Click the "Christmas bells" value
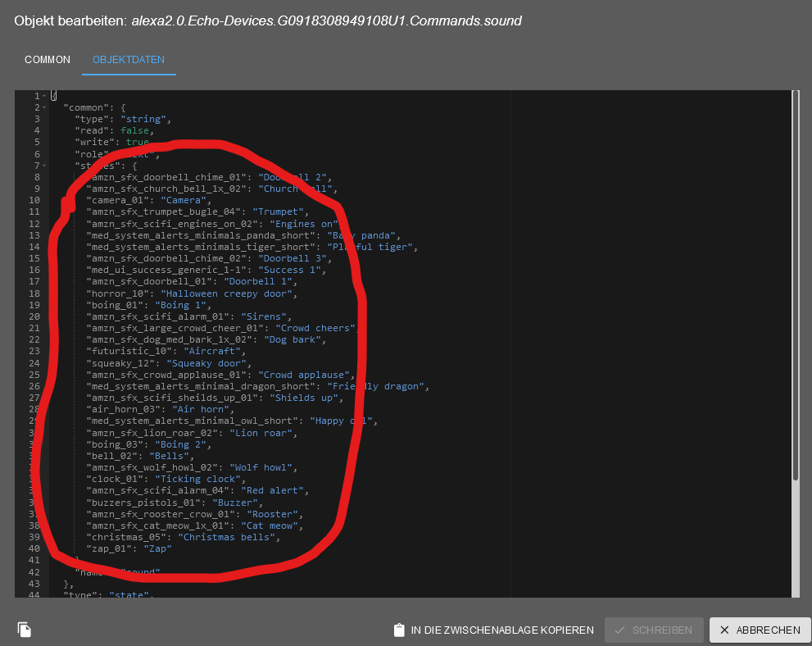The height and width of the screenshot is (646, 812). tap(227, 537)
